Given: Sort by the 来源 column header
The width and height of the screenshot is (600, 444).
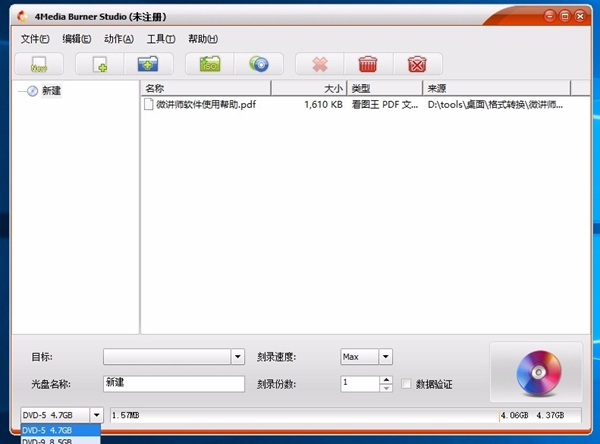Looking at the screenshot, I should 497,88.
